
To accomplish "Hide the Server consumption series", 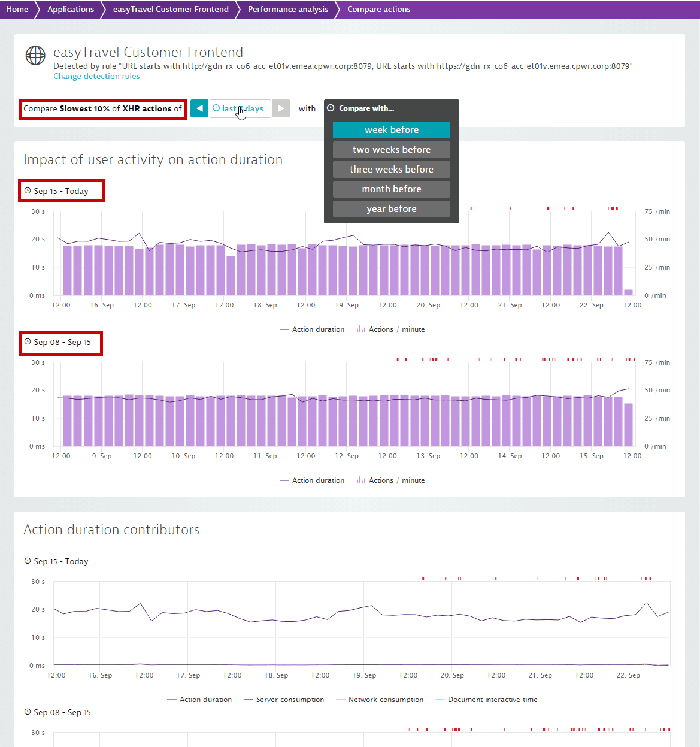I will tap(284, 700).
